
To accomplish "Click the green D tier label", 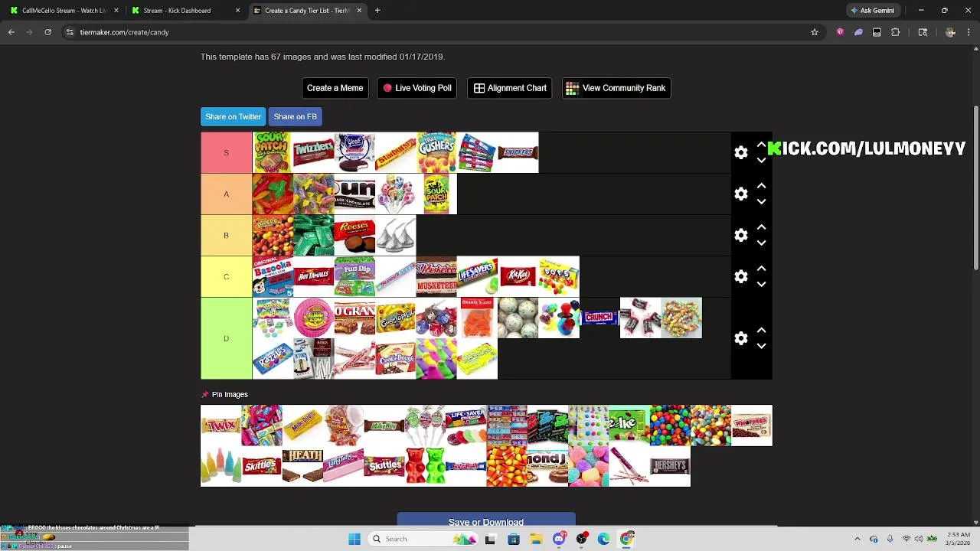I will tap(226, 338).
